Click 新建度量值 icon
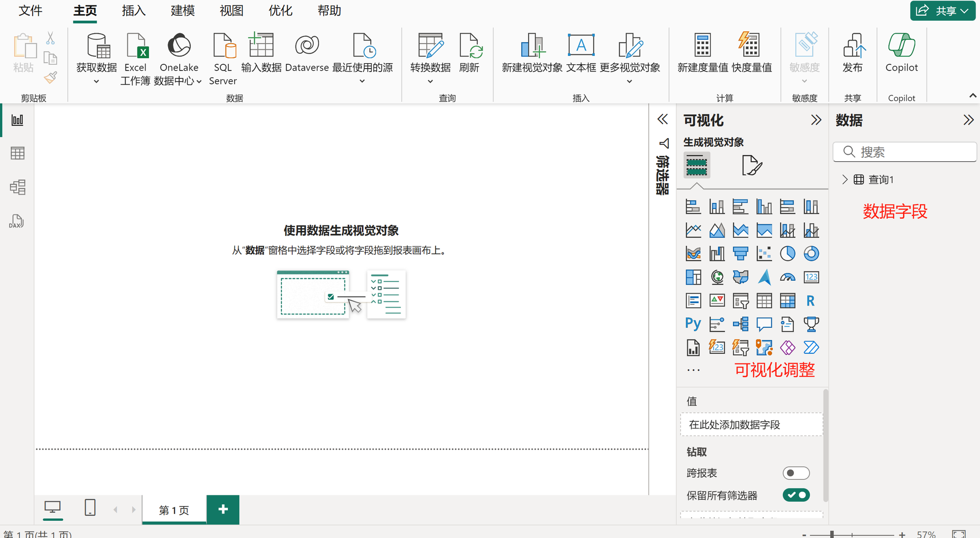 [x=703, y=53]
